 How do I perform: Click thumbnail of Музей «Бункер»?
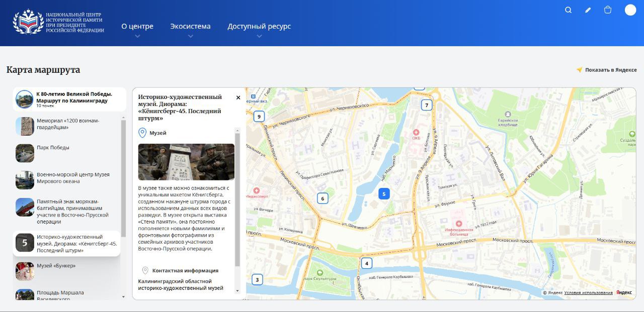click(x=25, y=271)
